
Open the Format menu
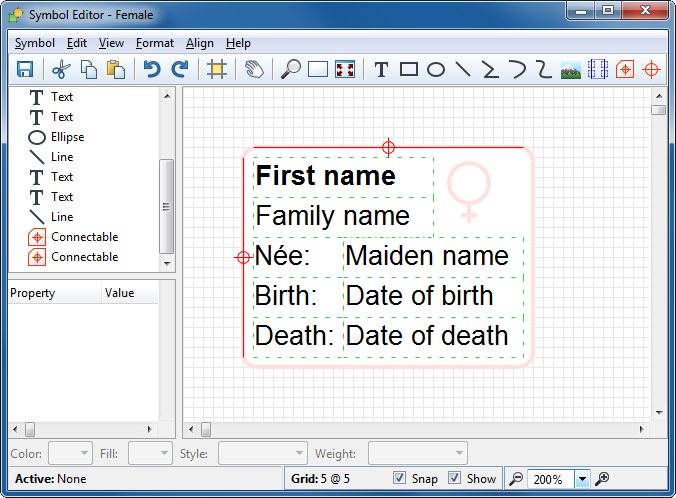[x=155, y=43]
